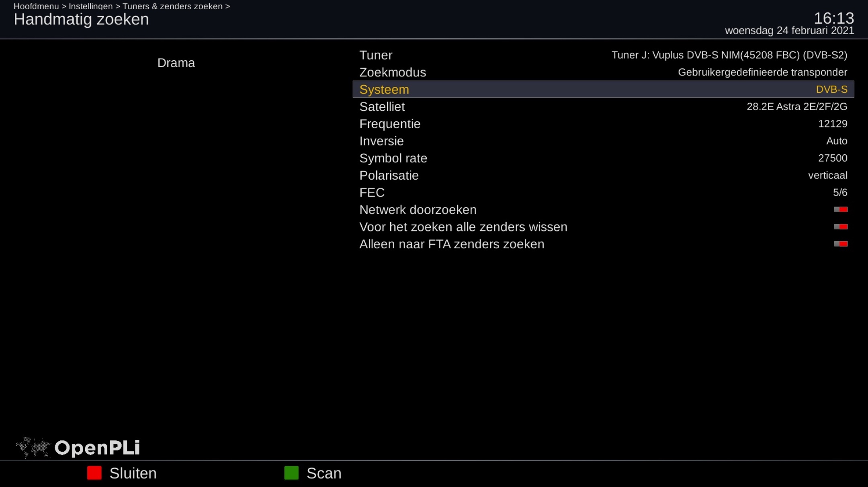Image resolution: width=868 pixels, height=487 pixels.
Task: Select the Tuner settings row
Action: (x=603, y=55)
